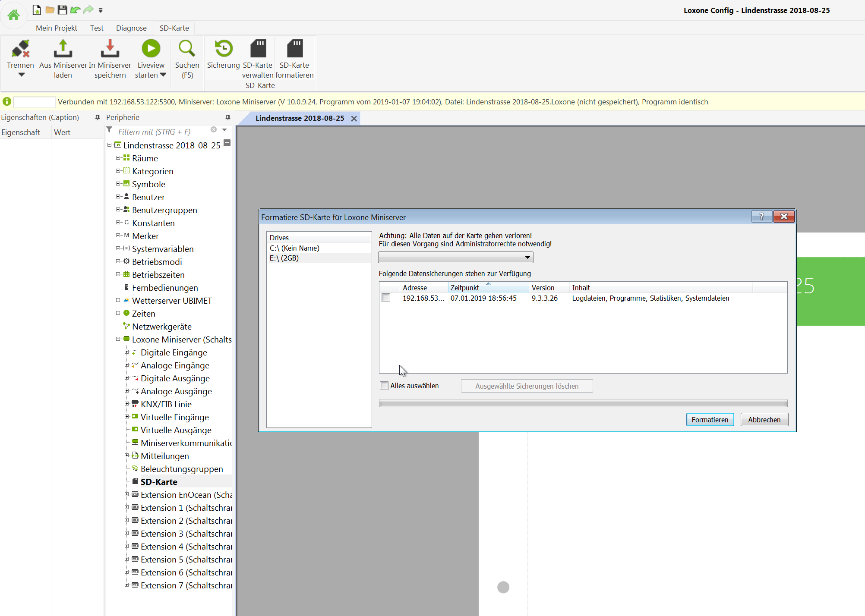The height and width of the screenshot is (616, 865).
Task: Clear the Peripherie filter field
Action: pos(214,130)
